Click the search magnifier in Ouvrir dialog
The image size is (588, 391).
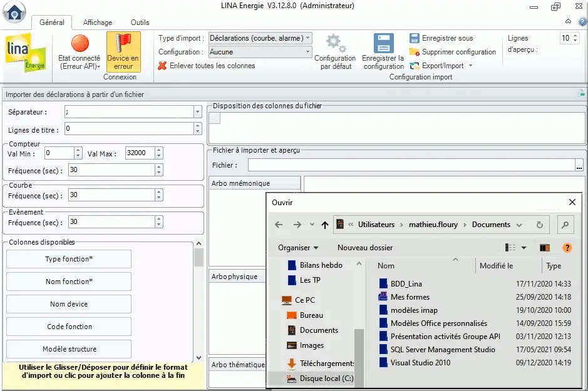(x=565, y=225)
